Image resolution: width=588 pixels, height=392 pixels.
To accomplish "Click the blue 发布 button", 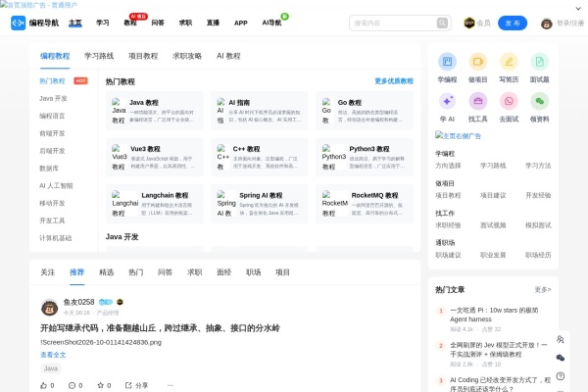I will 513,24.
